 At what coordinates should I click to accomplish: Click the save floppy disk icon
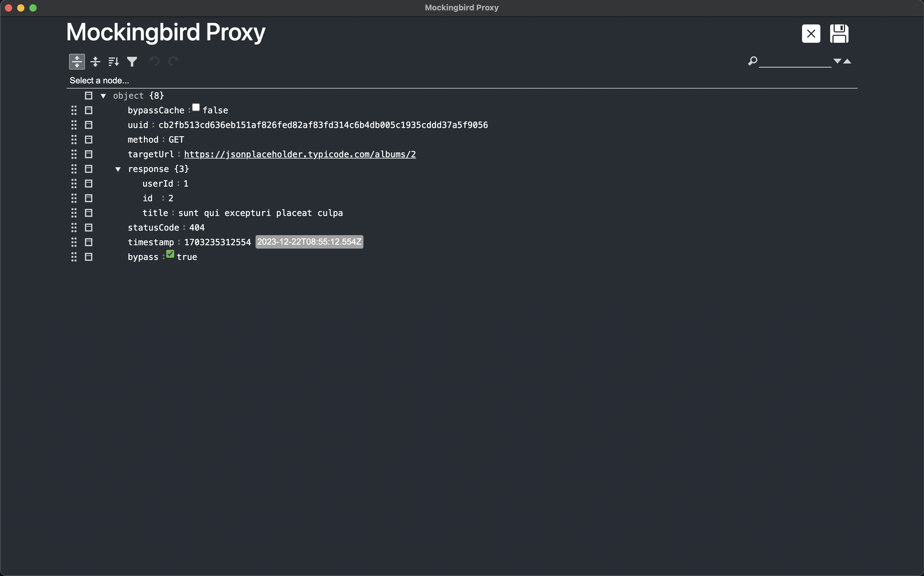[839, 34]
